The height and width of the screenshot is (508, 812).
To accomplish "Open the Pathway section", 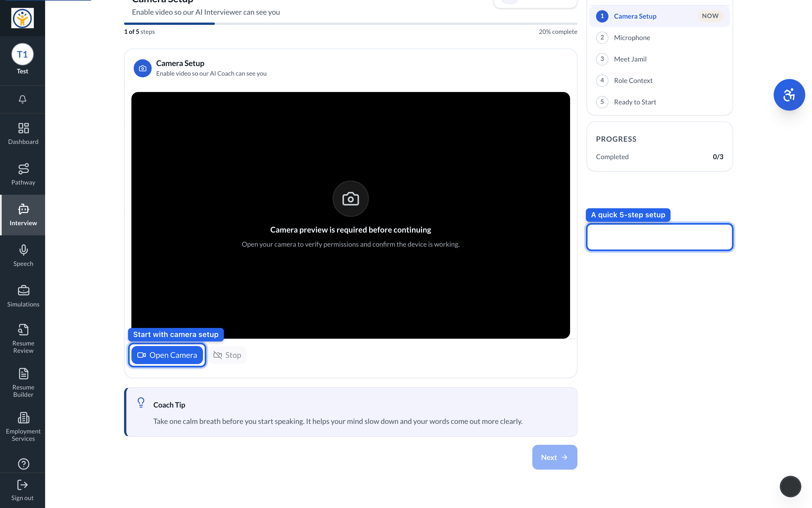I will pyautogui.click(x=23, y=174).
